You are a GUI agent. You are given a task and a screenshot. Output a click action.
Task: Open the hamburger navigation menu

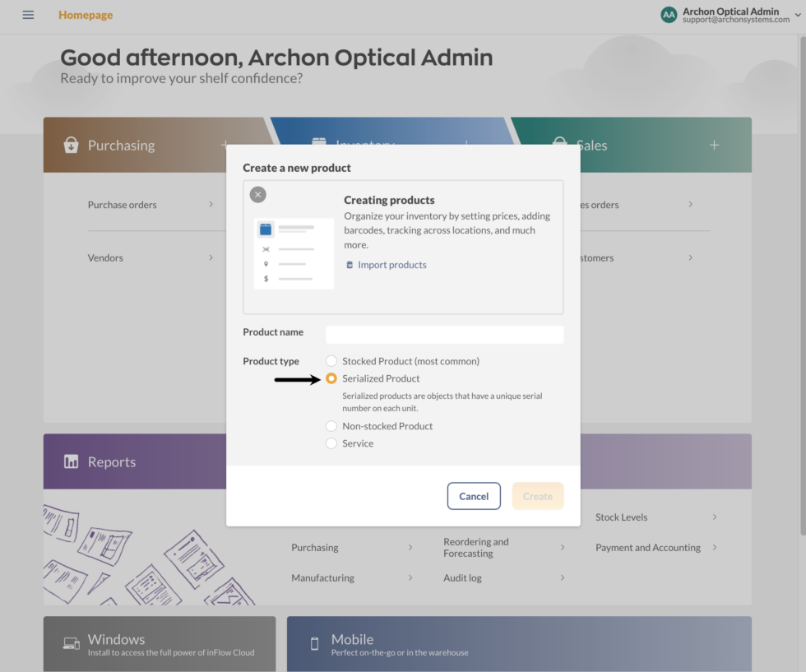pyautogui.click(x=28, y=15)
